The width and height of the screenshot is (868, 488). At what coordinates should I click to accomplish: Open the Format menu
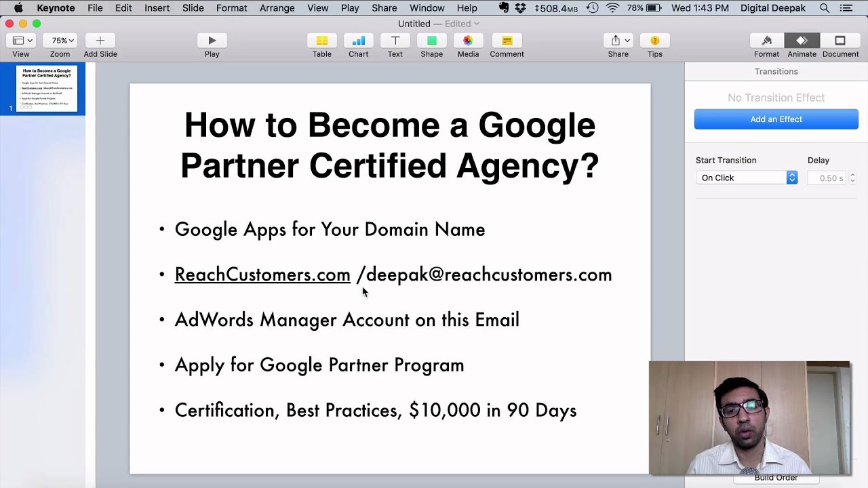coord(231,8)
